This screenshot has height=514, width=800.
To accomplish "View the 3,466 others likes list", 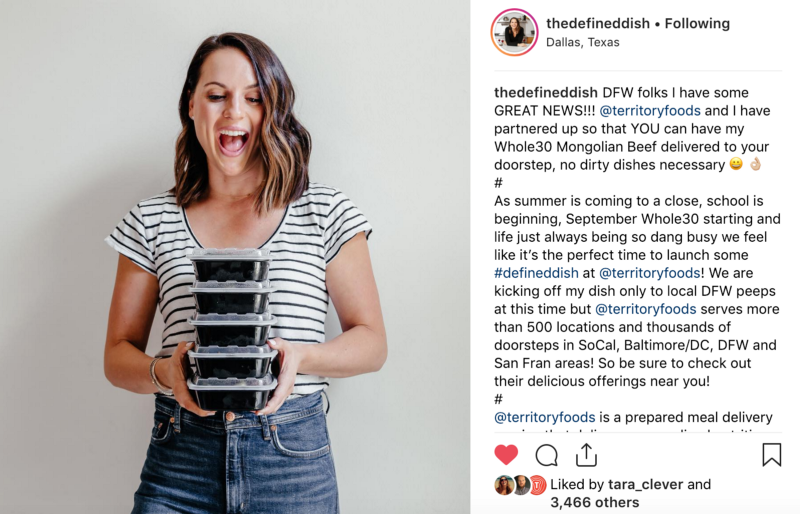I will click(x=594, y=503).
